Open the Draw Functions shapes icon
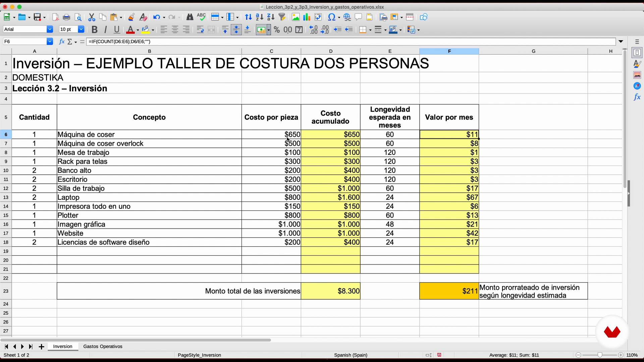Screen dimensions: 644x362 pyautogui.click(x=424, y=17)
